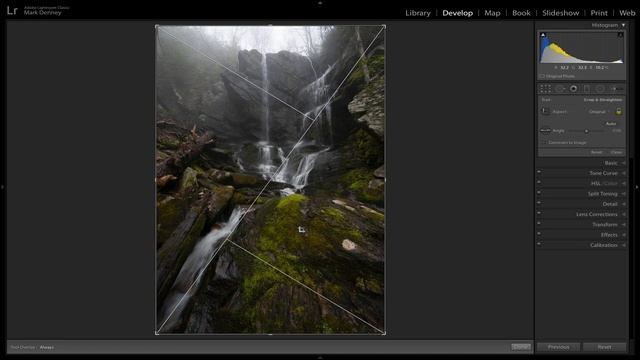Toggle the Transform panel switch

click(x=539, y=224)
